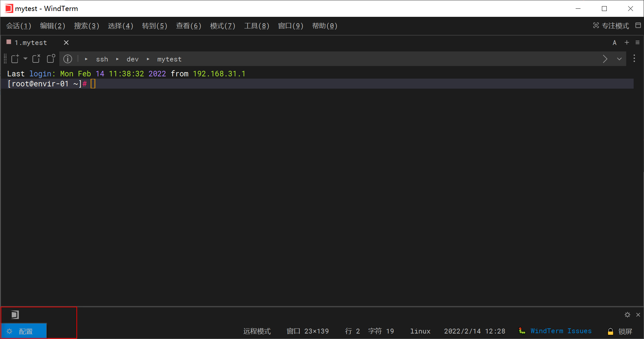The height and width of the screenshot is (339, 644).
Task: Click the duplicate session icon
Action: pyautogui.click(x=51, y=59)
